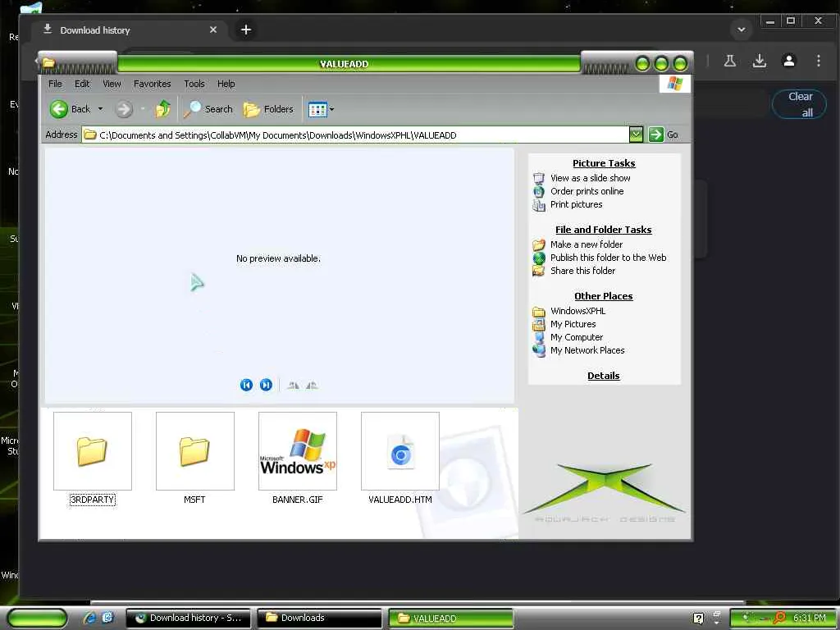This screenshot has height=630, width=840.
Task: Click View as a slide show
Action: (591, 178)
